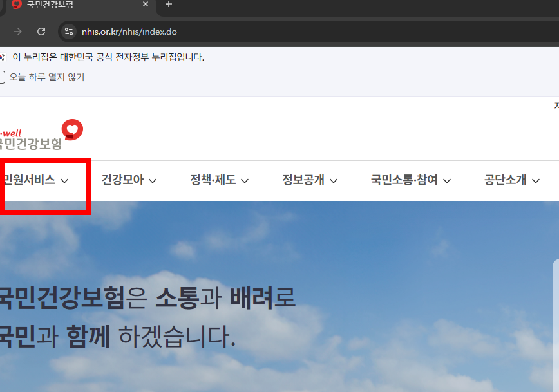Close the 국민건강보험 tab
The width and height of the screenshot is (559, 392).
(x=146, y=6)
